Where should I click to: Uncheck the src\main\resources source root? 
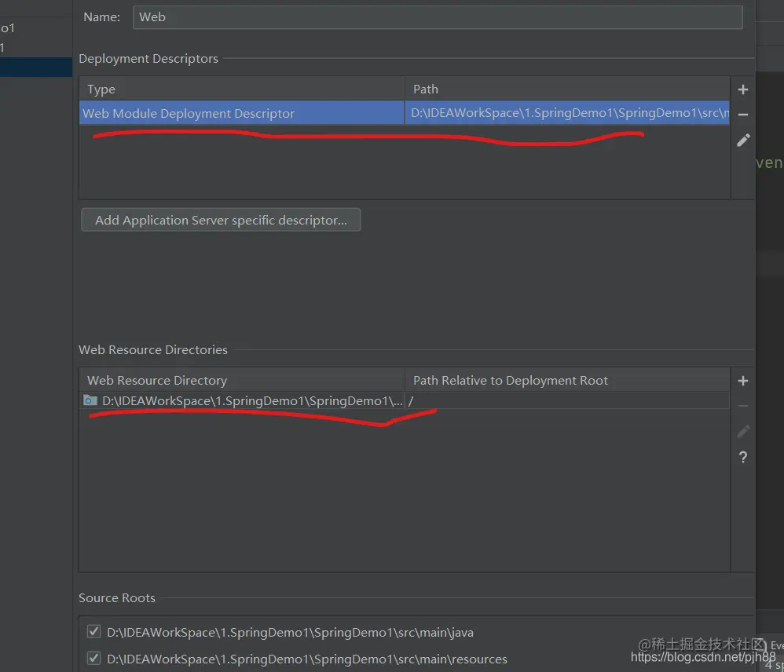coord(93,658)
